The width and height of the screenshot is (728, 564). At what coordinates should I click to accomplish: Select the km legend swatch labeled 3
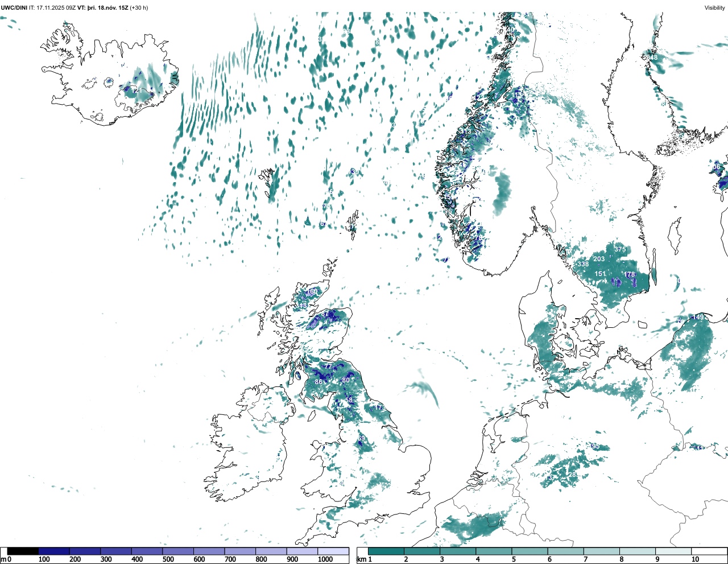point(458,551)
